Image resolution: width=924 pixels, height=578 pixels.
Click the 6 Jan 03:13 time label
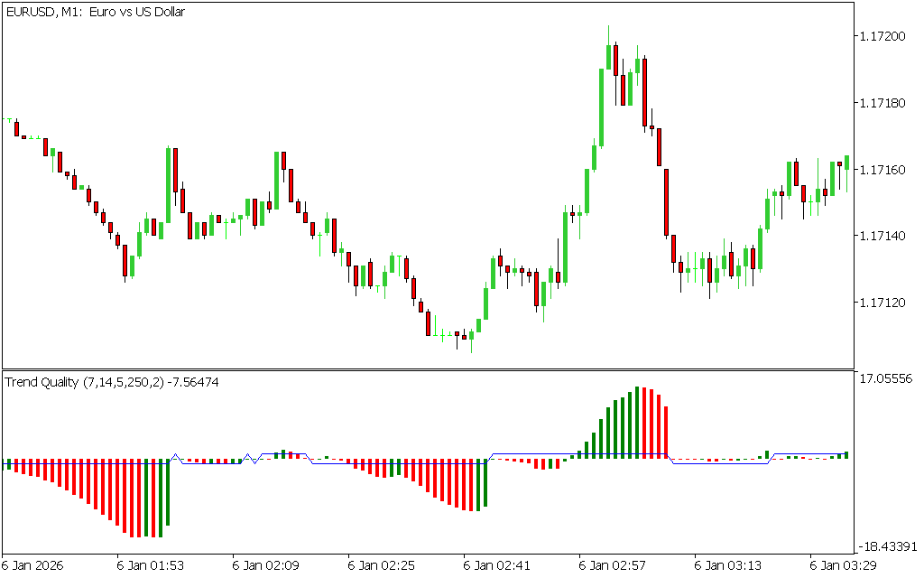point(728,565)
